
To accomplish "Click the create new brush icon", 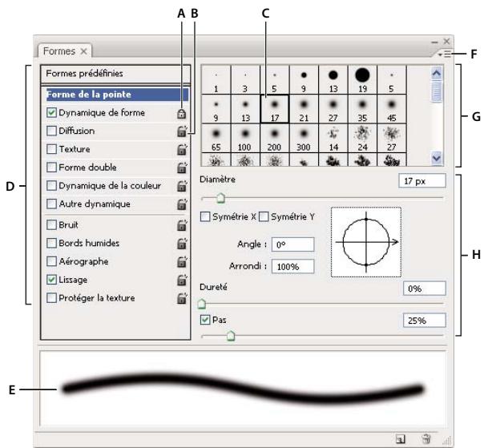I will [x=401, y=438].
